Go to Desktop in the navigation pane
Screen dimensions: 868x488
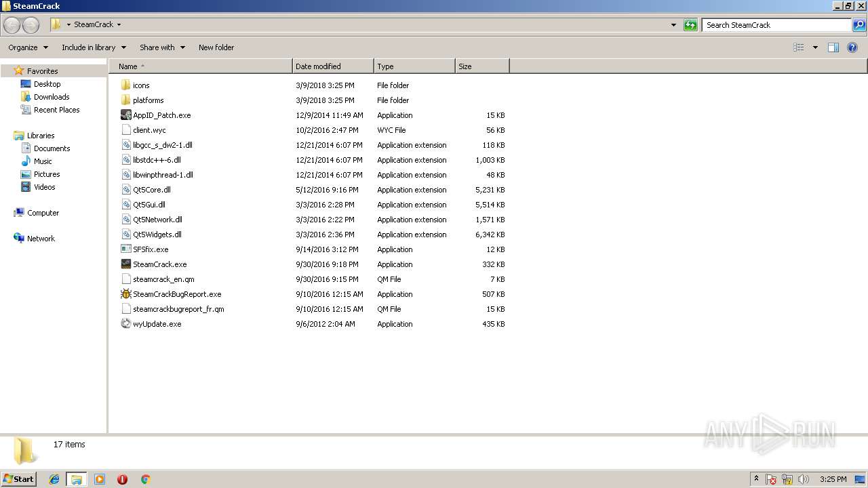click(47, 84)
